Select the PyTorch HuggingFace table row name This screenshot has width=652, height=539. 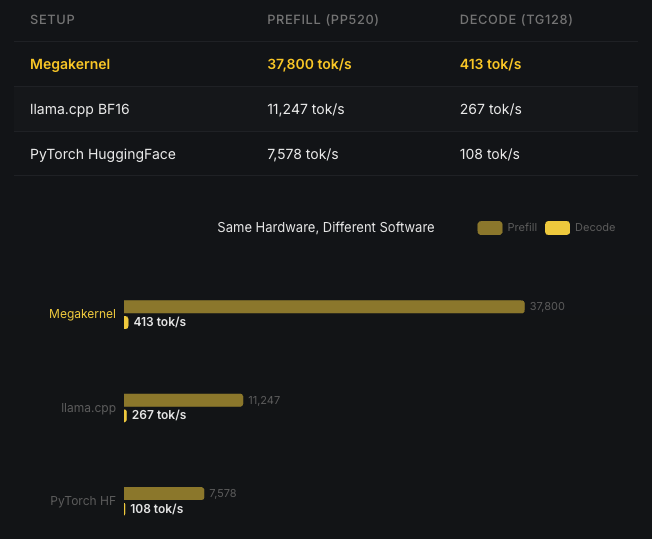coord(102,154)
